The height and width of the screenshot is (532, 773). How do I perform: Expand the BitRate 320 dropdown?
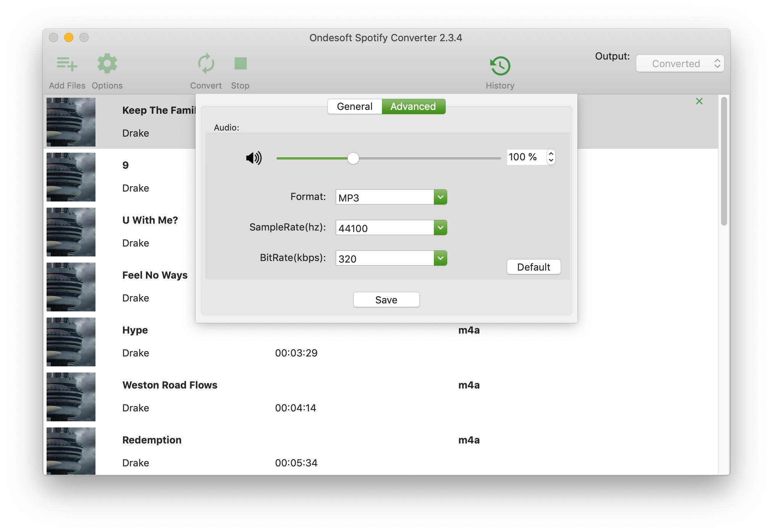click(x=440, y=258)
